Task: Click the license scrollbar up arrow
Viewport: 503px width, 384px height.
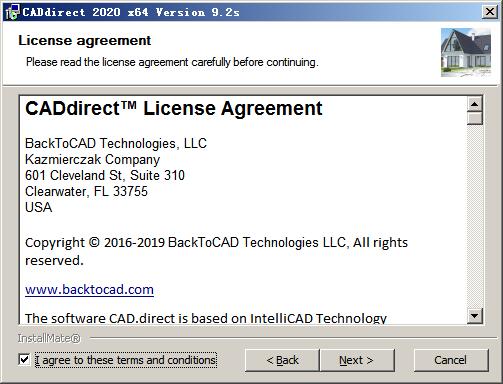Action: [x=475, y=104]
